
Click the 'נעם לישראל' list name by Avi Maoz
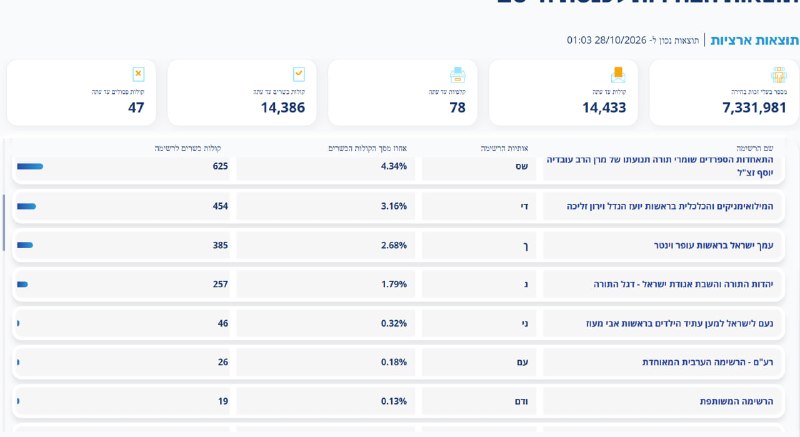[679, 323]
